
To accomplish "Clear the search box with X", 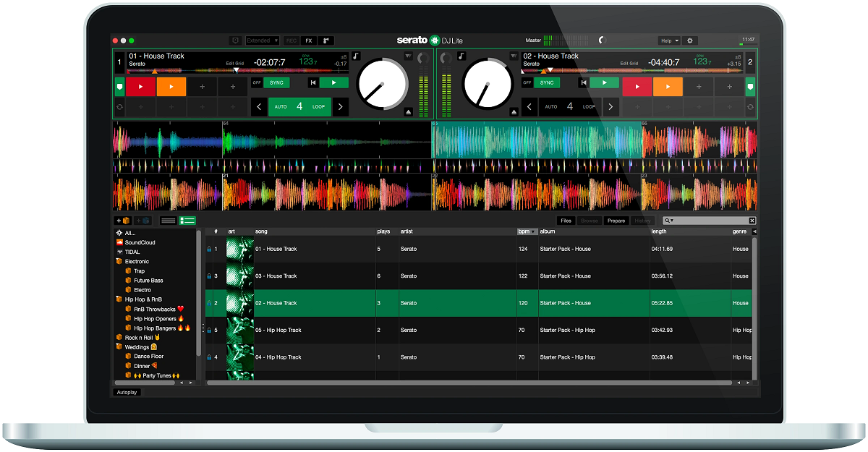I will point(752,221).
